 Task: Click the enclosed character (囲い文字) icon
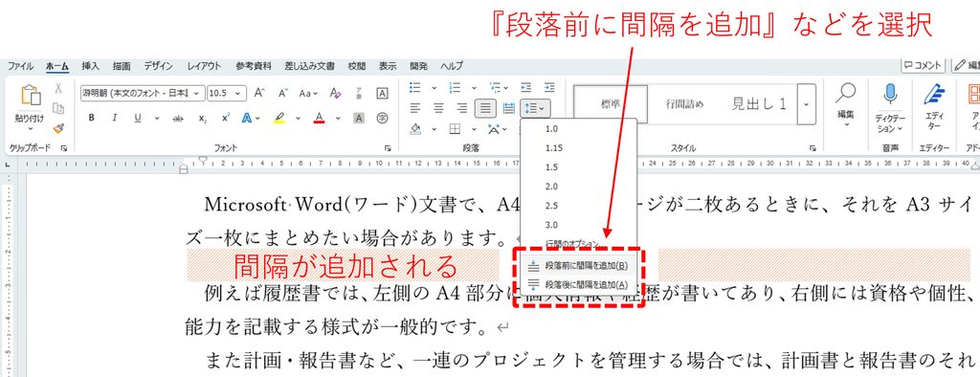click(382, 118)
